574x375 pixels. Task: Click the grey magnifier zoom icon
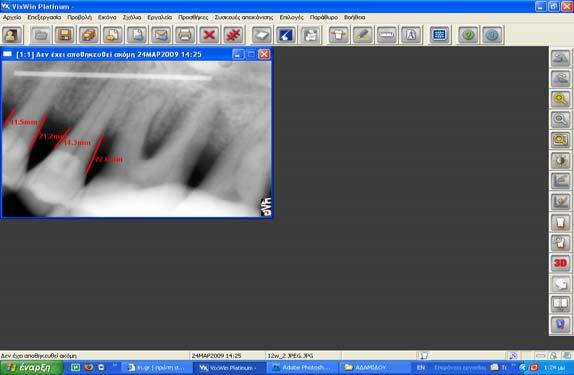point(560,119)
